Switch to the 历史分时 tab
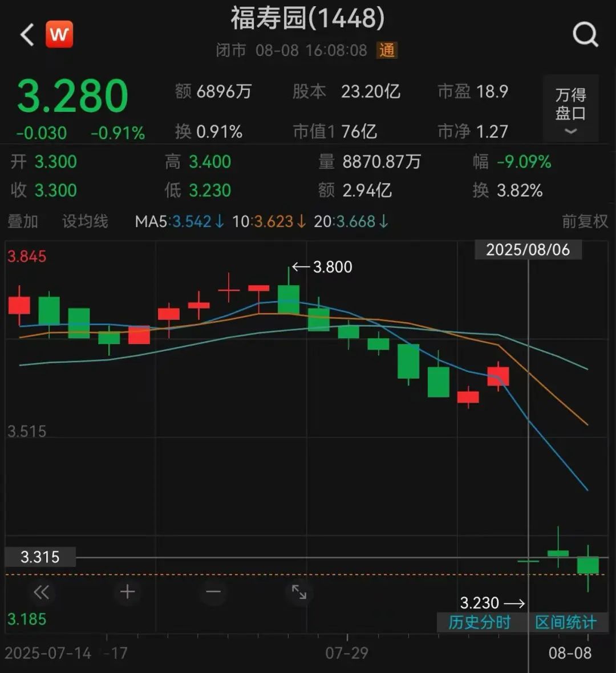 pos(479,623)
